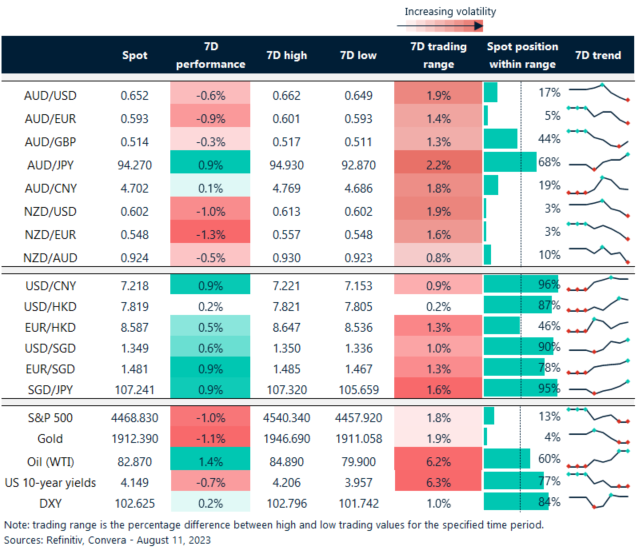Screen dimensions: 640x549
Task: Select the USD/CNY 96% spot position bar
Action: coord(520,284)
